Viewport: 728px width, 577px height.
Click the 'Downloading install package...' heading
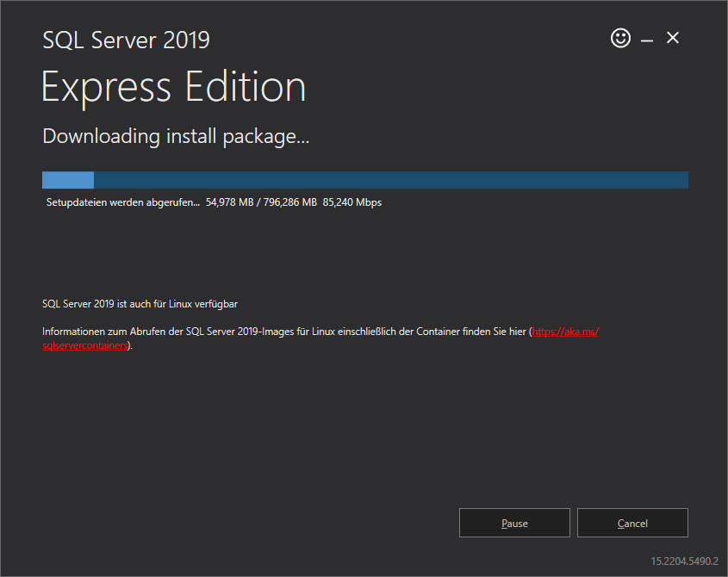tap(176, 136)
